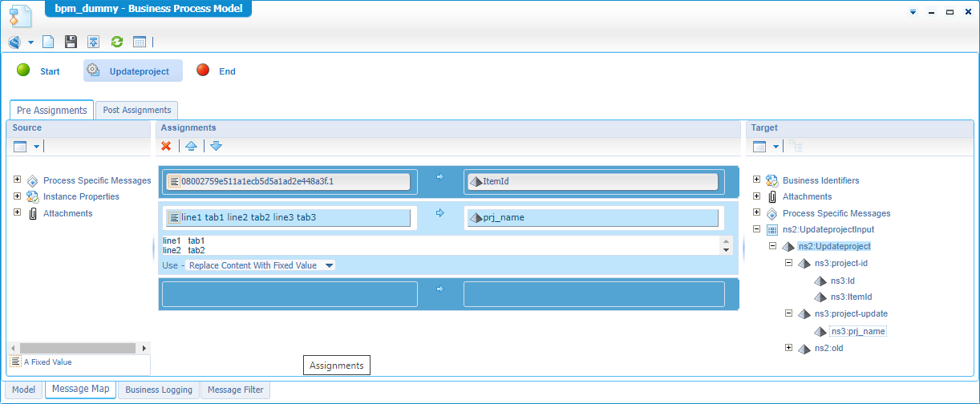Click the empty source field in the last assignment row

click(290, 294)
